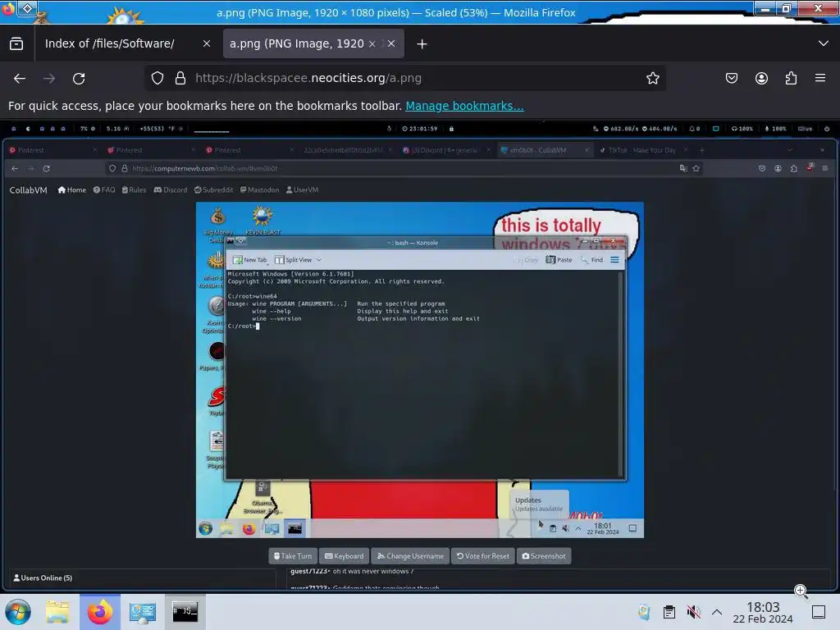Save the page to Pocket

(x=731, y=78)
